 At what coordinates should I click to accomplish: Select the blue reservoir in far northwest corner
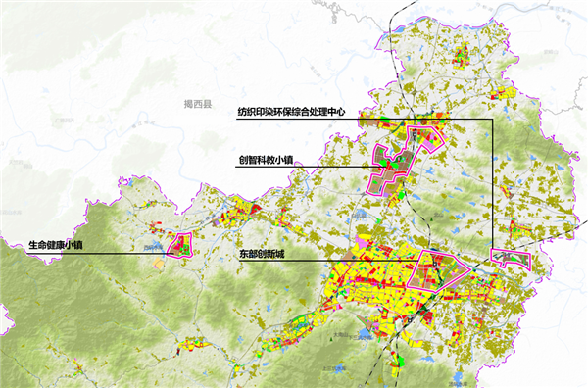46,91
